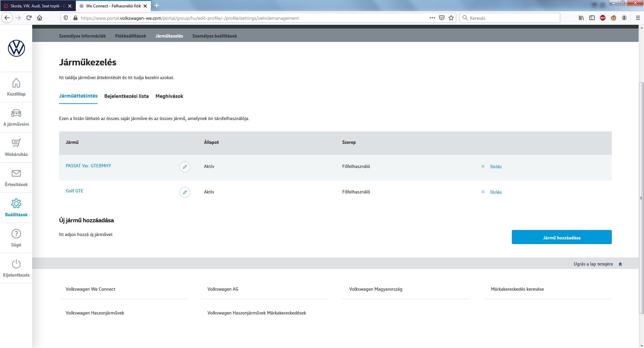644x348 pixels.
Task: Switch to Meghívások tab
Action: point(169,96)
